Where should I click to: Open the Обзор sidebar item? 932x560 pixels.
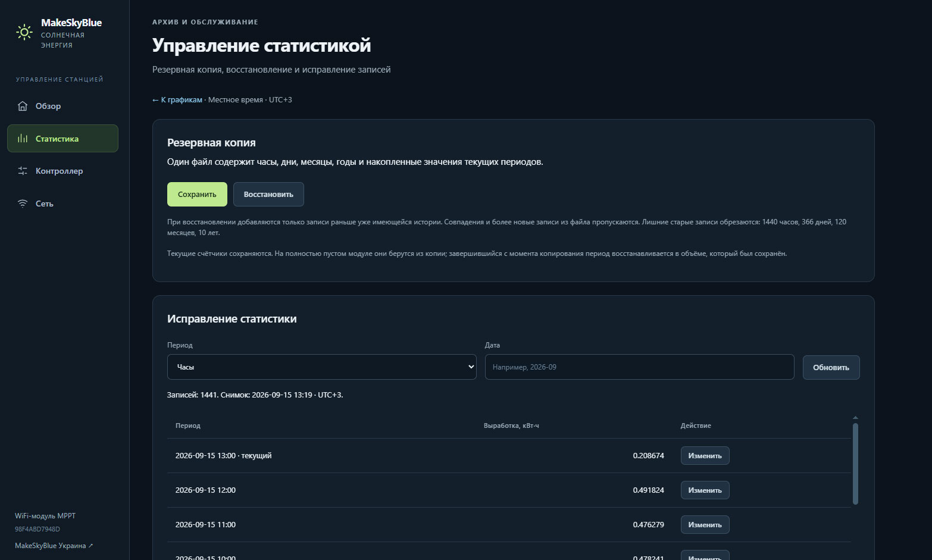(62, 106)
